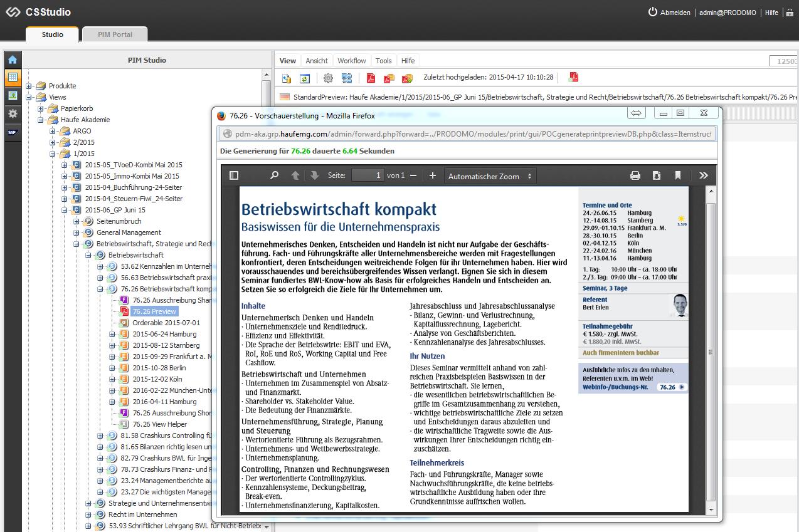Select 2015-10-28 Berlin tree item
Screen dimensions: 799x532
point(159,368)
